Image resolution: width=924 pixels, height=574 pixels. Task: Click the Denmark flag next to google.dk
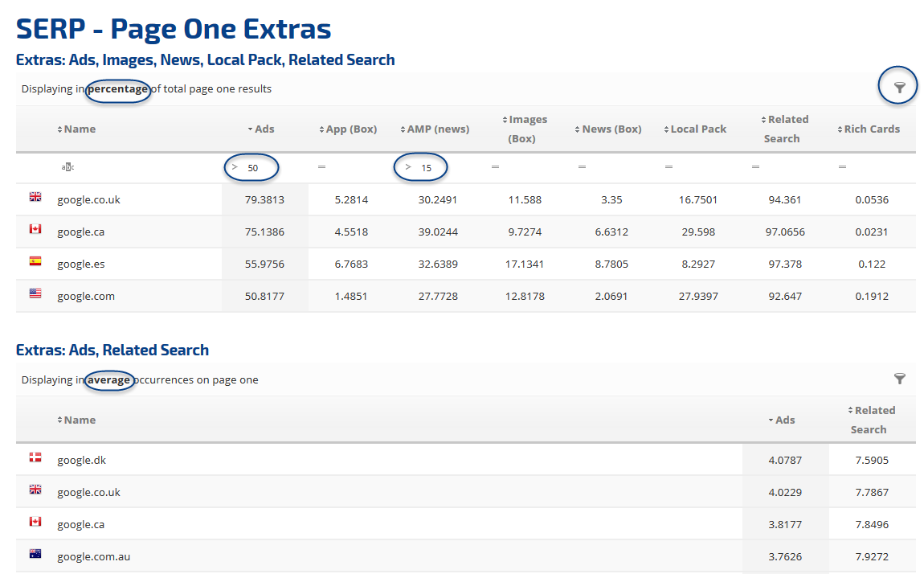click(x=35, y=458)
